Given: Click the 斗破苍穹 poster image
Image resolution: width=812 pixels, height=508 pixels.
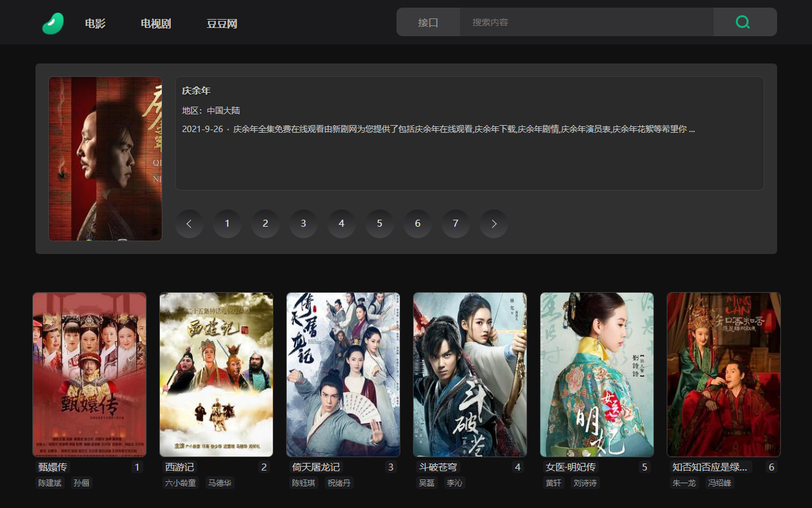Looking at the screenshot, I should coord(470,375).
